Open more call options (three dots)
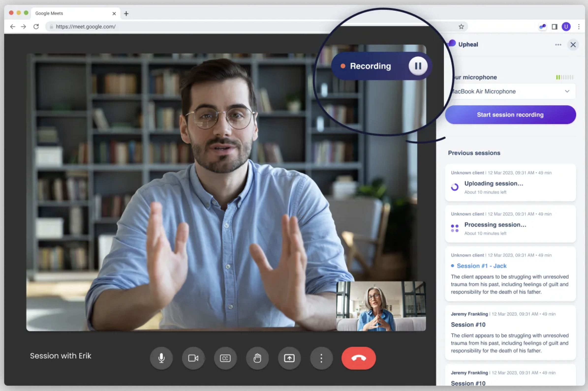Screen dimensions: 588x391 (x=321, y=358)
